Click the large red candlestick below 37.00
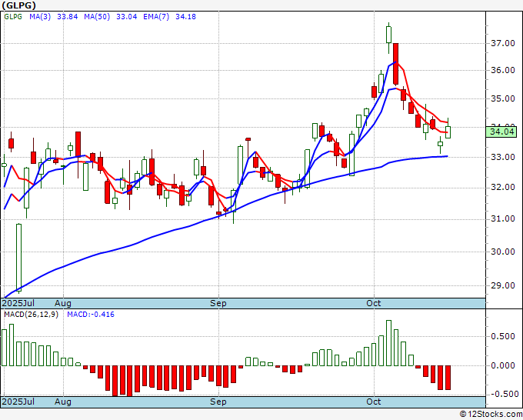This screenshot has height=420, width=523. tap(396, 64)
